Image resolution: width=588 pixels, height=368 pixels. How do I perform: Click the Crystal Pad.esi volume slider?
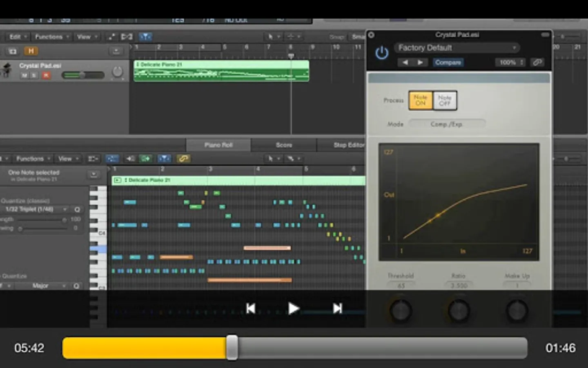point(83,75)
